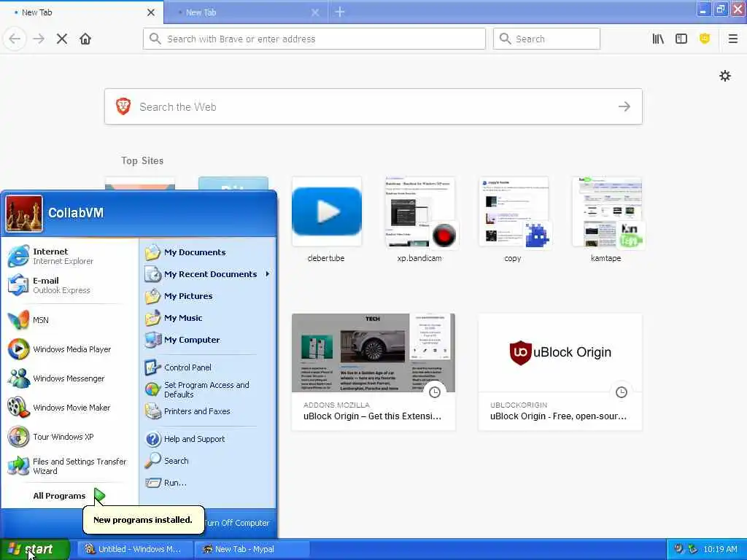Open E-mail Outlook Express entry

pyautogui.click(x=69, y=285)
